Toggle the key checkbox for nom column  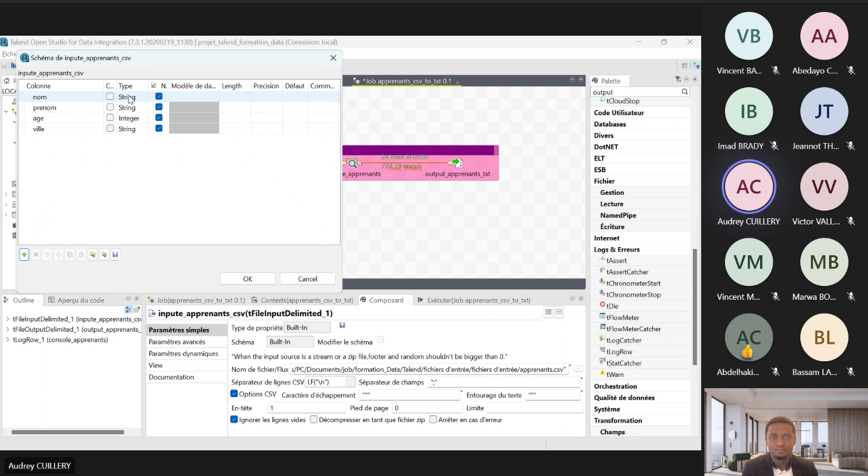point(110,97)
